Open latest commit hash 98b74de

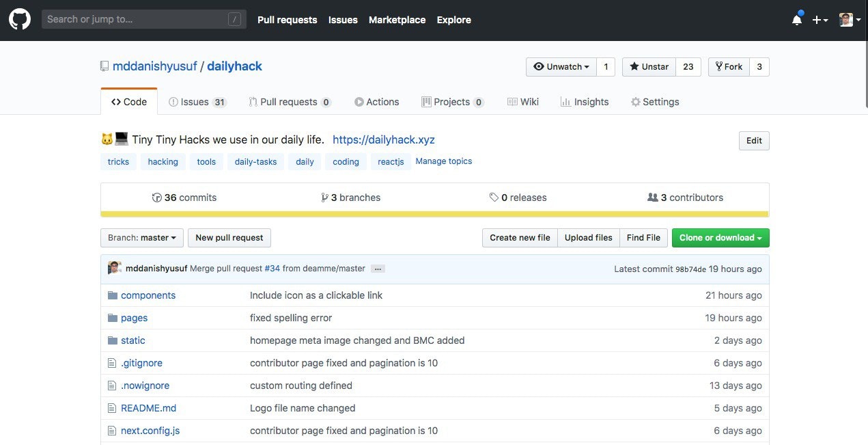pos(690,269)
